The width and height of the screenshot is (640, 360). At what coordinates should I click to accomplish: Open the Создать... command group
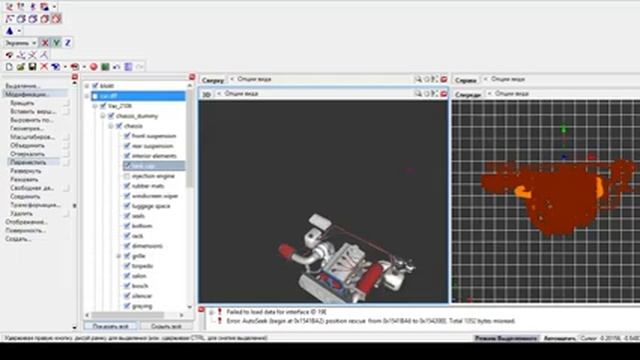coord(18,239)
